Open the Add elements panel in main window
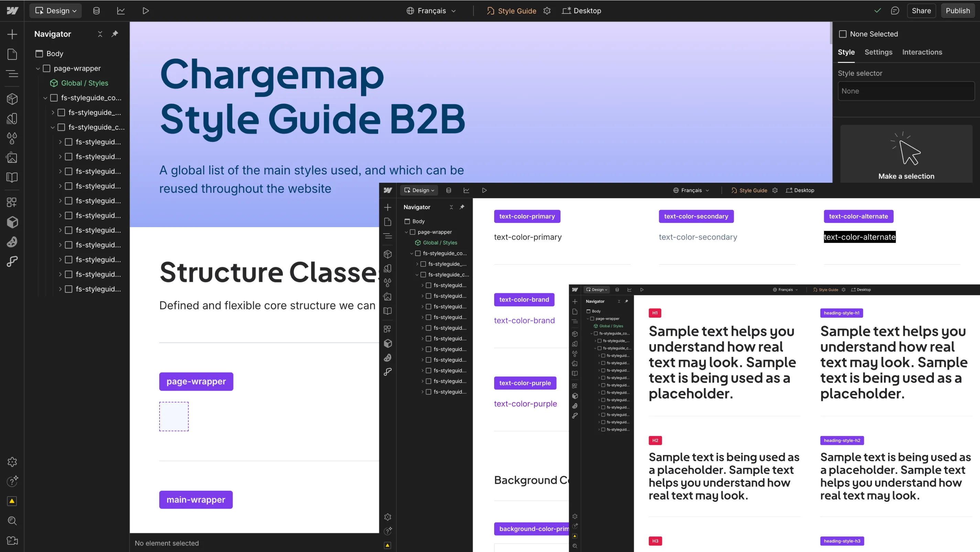The width and height of the screenshot is (980, 552). click(12, 34)
